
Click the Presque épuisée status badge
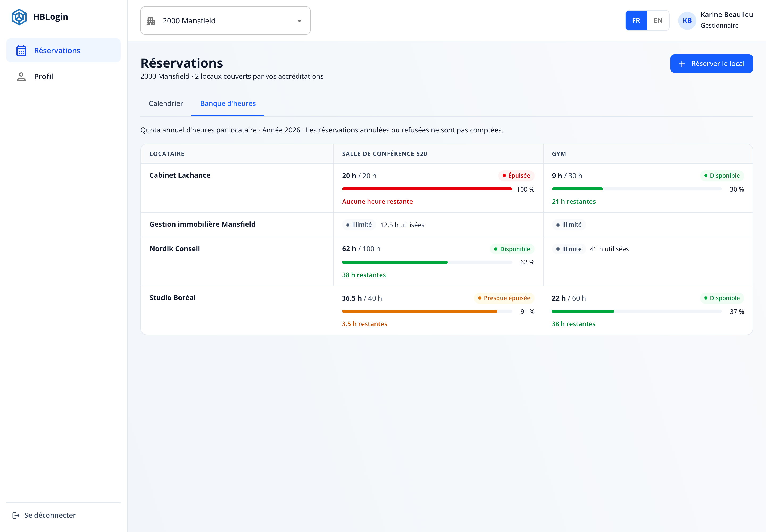504,298
